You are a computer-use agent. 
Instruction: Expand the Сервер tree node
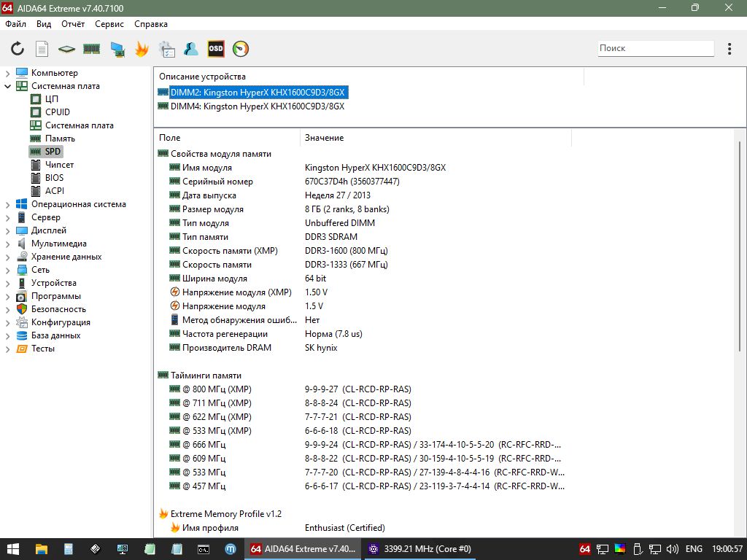click(x=7, y=217)
